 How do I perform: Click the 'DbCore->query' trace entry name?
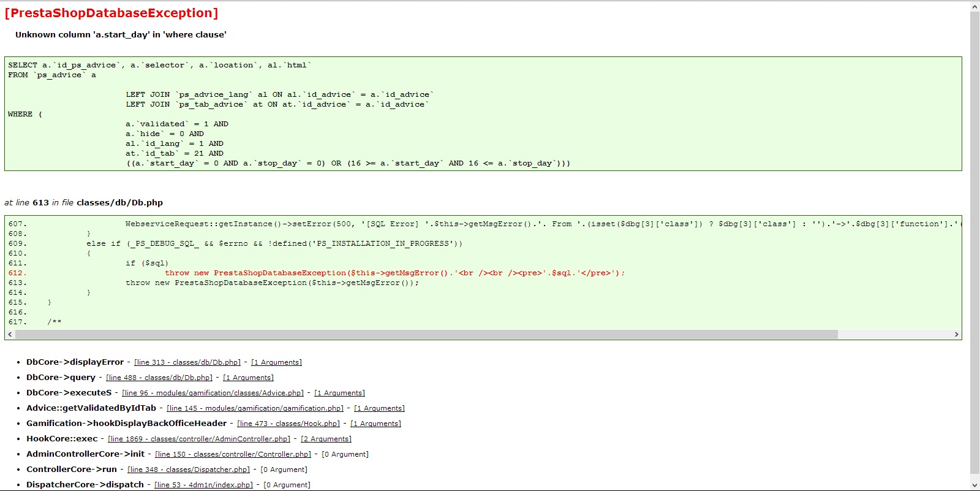[61, 378]
